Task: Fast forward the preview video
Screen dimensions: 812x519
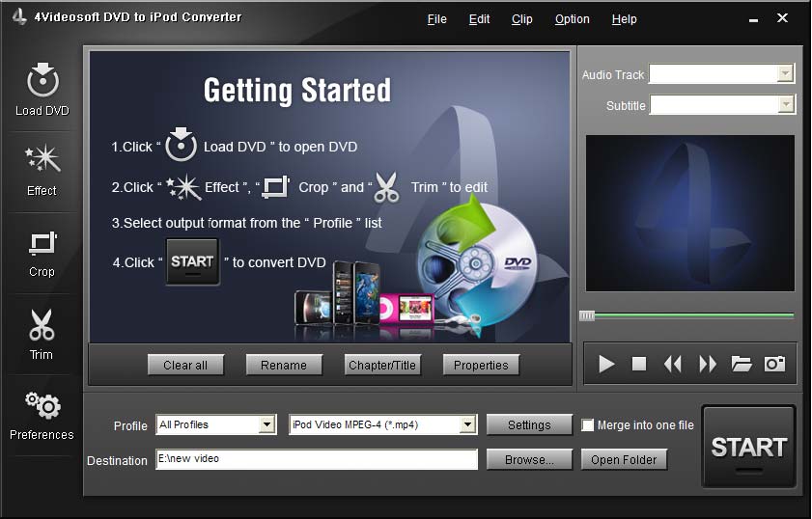Action: [x=708, y=364]
